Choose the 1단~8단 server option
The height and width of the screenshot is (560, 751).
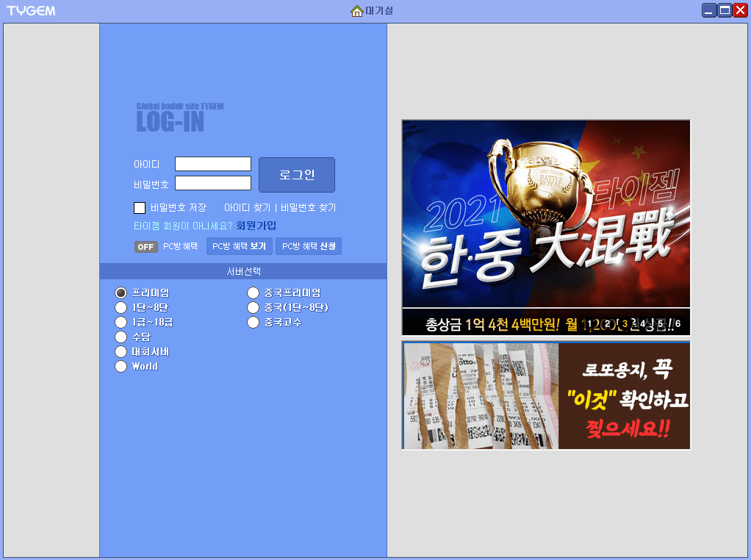pos(121,307)
